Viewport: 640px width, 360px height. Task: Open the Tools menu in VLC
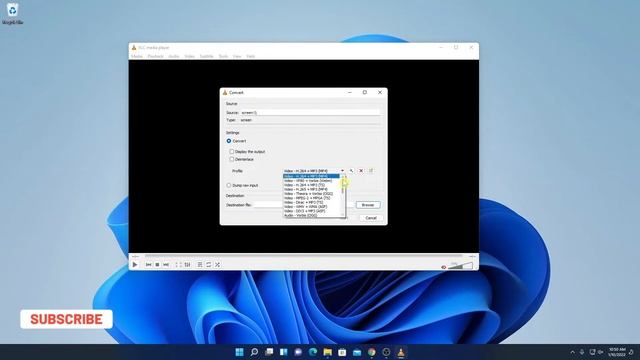pyautogui.click(x=223, y=56)
